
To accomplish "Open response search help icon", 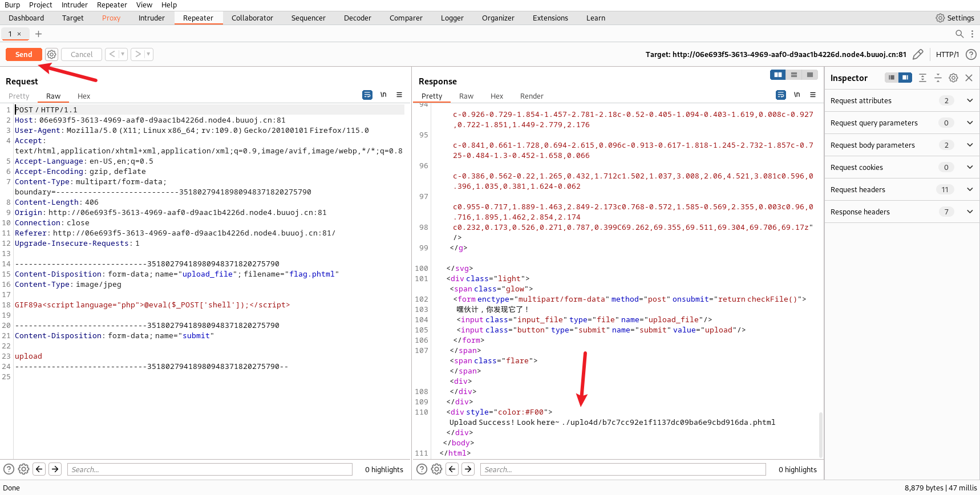I will pyautogui.click(x=422, y=469).
